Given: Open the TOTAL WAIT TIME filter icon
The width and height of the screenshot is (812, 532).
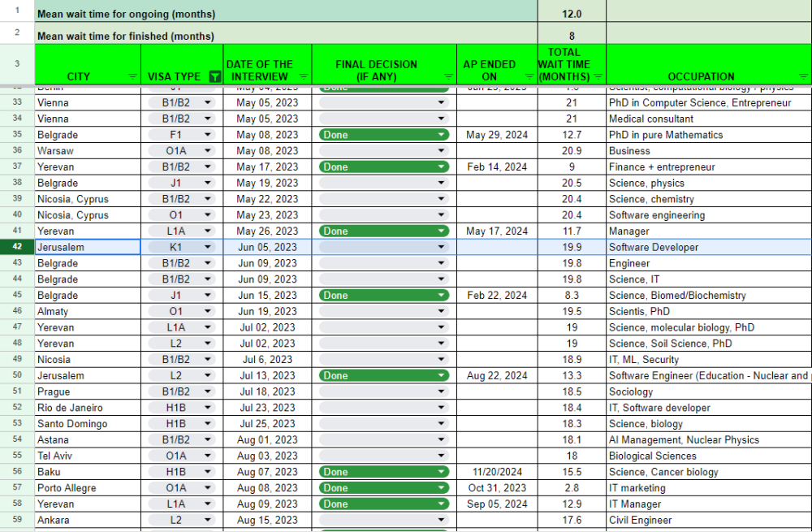Looking at the screenshot, I should tap(598, 76).
